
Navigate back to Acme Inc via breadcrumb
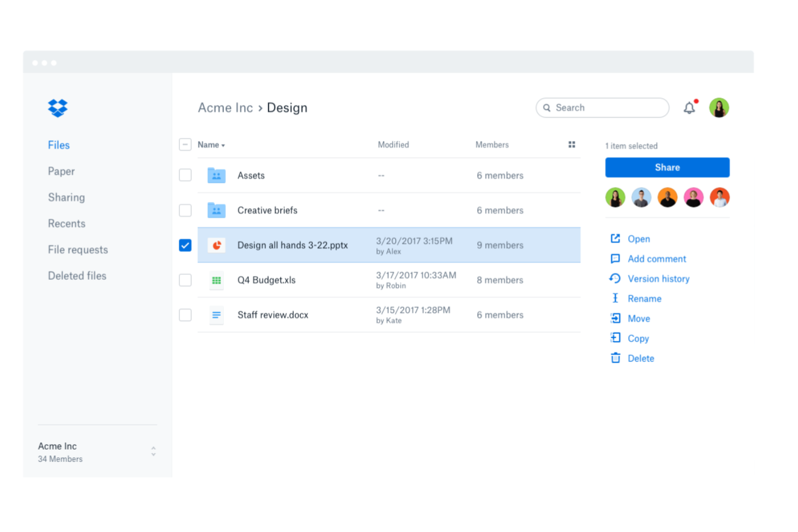(225, 107)
